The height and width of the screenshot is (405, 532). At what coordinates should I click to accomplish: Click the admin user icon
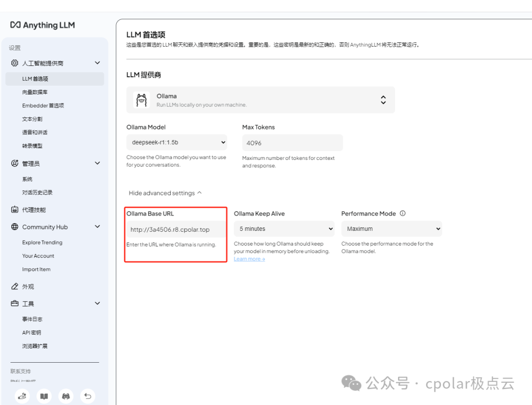pos(15,163)
